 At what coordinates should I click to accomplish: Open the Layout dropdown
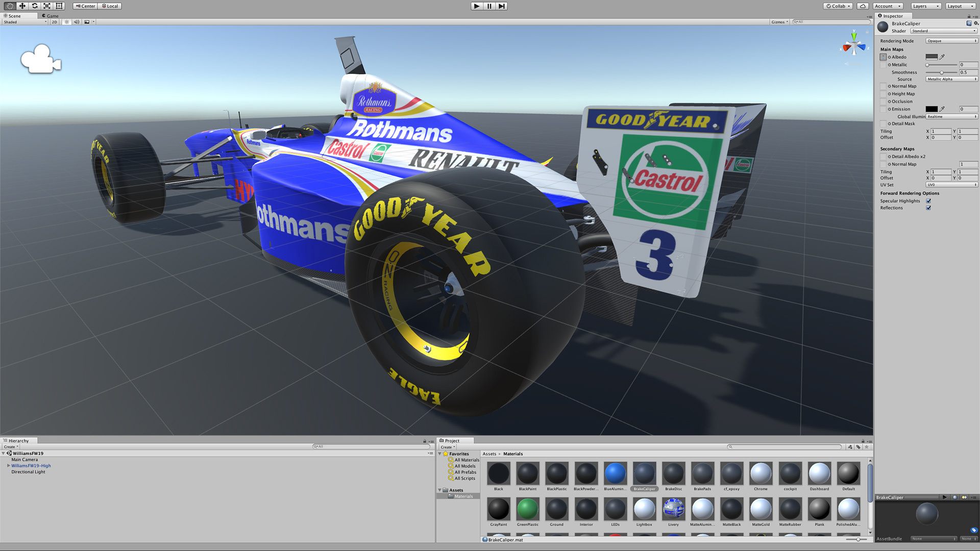coord(961,6)
